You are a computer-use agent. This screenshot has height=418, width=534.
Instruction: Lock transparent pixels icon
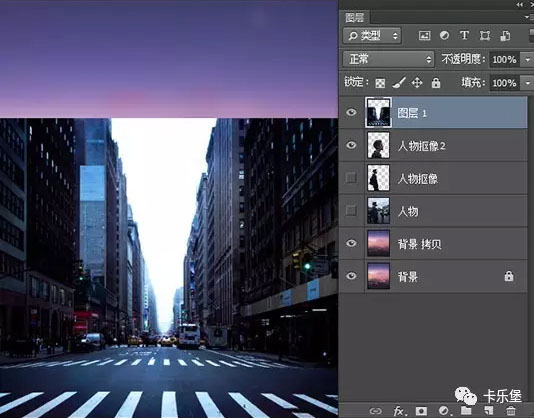pos(380,83)
